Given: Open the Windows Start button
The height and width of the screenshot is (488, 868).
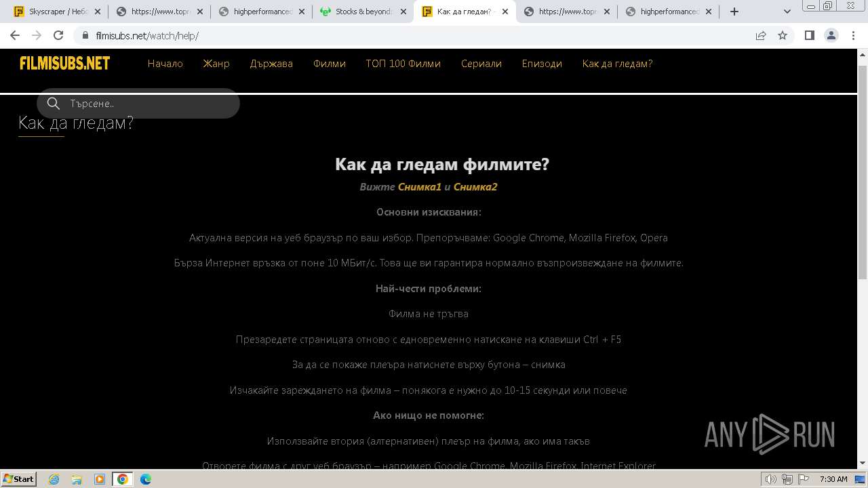Looking at the screenshot, I should 19,479.
